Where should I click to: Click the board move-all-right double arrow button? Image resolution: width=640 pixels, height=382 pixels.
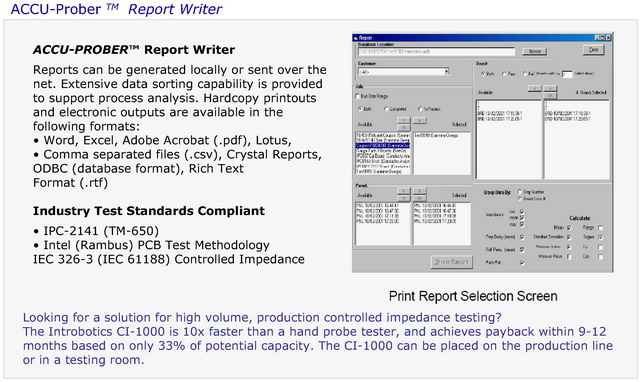click(x=550, y=96)
